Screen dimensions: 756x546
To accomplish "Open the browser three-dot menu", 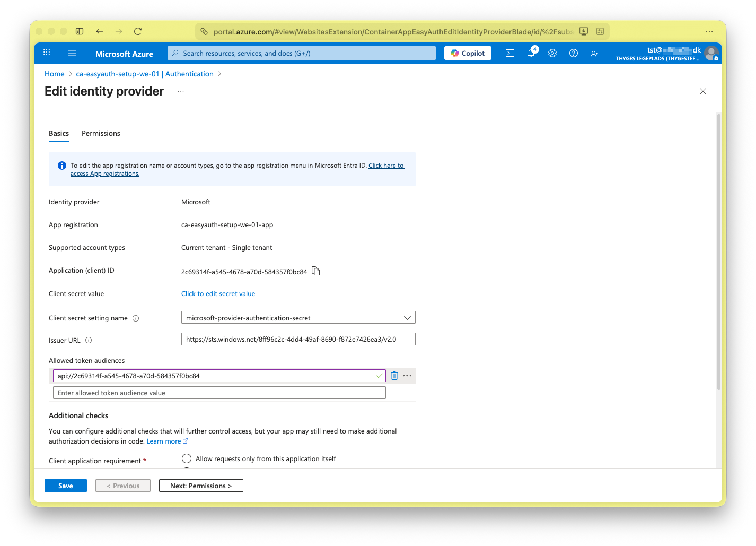I will tap(709, 31).
